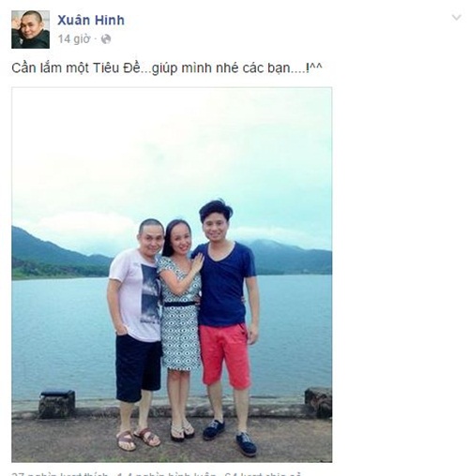Open the lake photo of three people

pyautogui.click(x=172, y=275)
